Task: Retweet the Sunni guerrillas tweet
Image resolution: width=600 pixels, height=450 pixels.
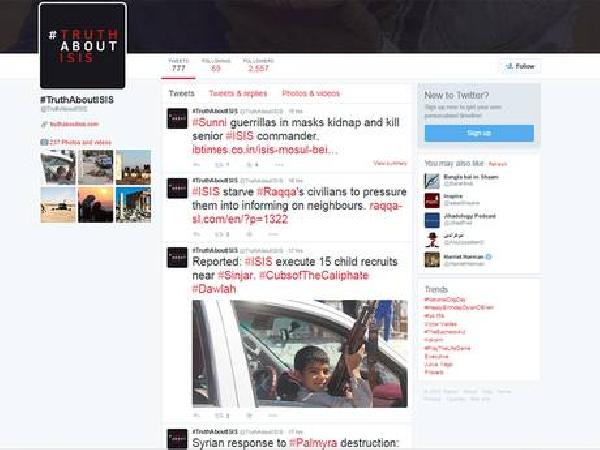Action: tap(222, 165)
